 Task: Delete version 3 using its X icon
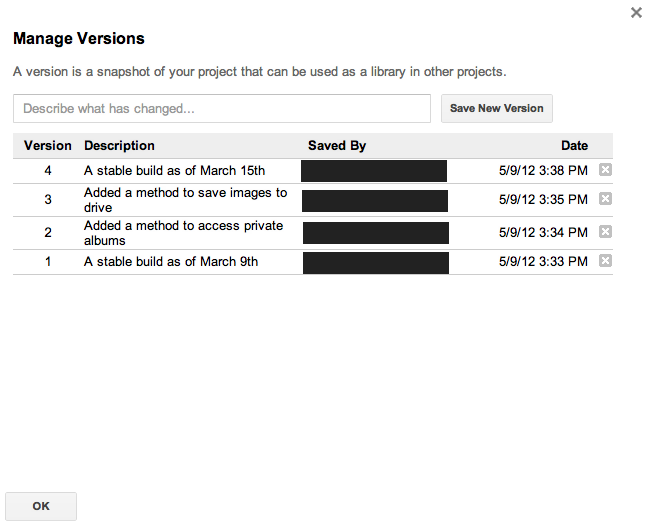click(x=605, y=199)
